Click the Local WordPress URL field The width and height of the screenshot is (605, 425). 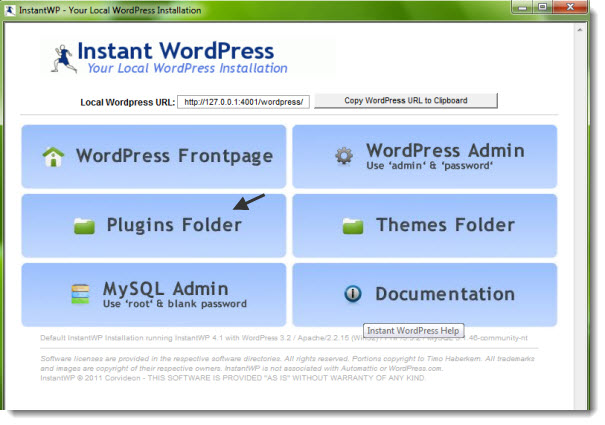pos(243,102)
